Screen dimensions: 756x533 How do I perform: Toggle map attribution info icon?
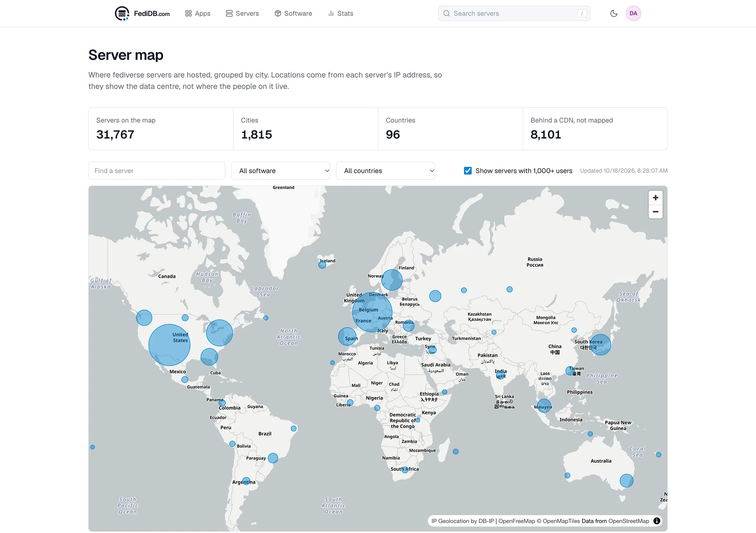(x=656, y=521)
